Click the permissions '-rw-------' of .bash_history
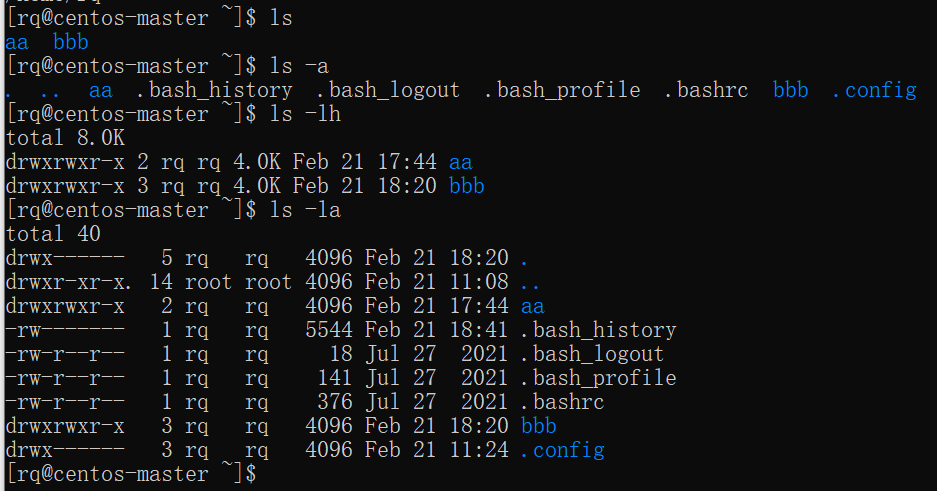The image size is (937, 491). click(65, 330)
